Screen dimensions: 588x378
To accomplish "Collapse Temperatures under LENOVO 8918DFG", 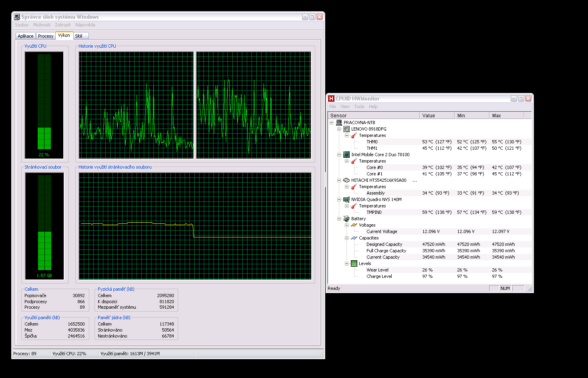I will coord(346,135).
